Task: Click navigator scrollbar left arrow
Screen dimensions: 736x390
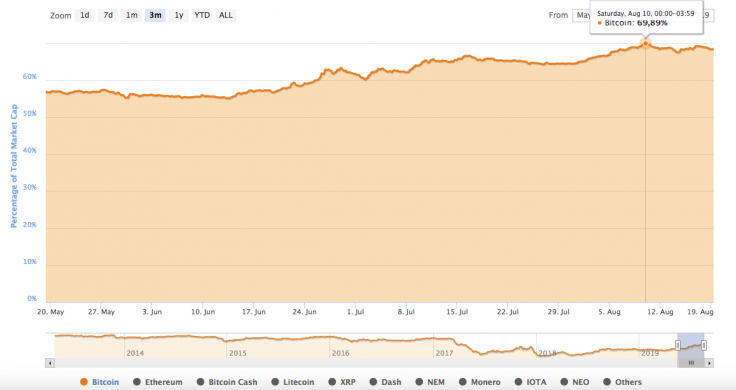Action: pyautogui.click(x=50, y=363)
